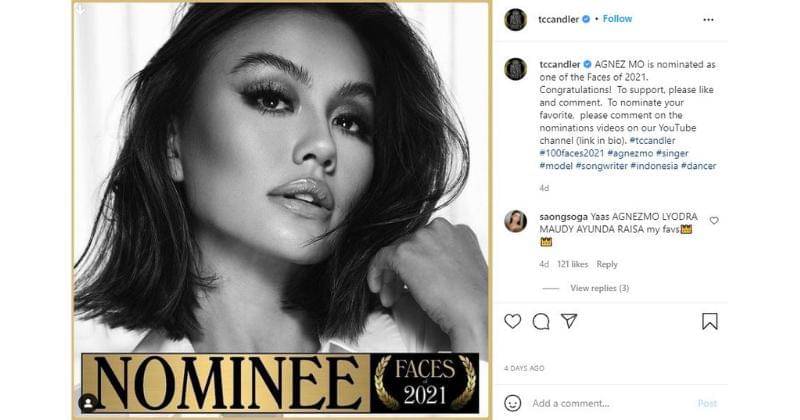
Task: Click tccandler avatar beside the caption
Action: click(x=515, y=68)
